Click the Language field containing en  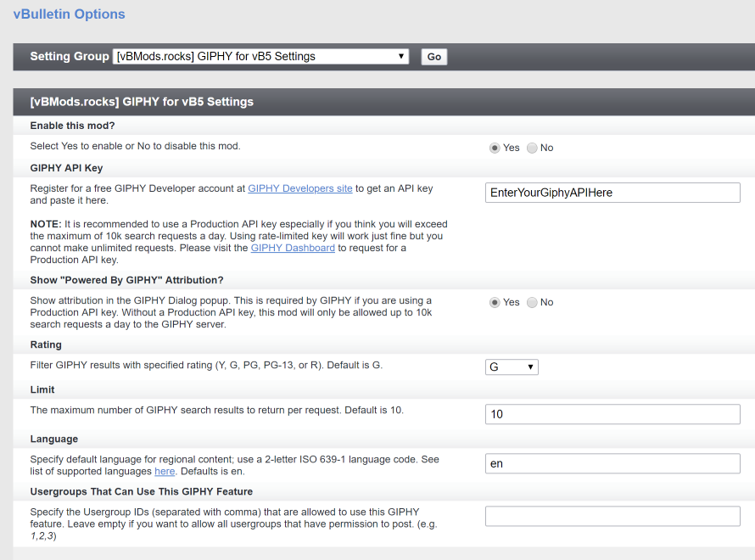click(x=612, y=464)
